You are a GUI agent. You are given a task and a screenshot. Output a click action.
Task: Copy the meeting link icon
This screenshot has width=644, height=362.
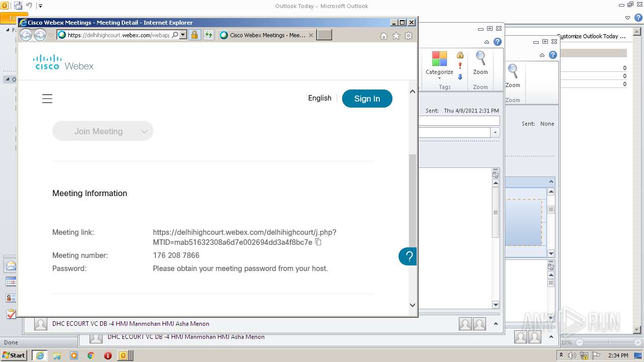pos(318,242)
